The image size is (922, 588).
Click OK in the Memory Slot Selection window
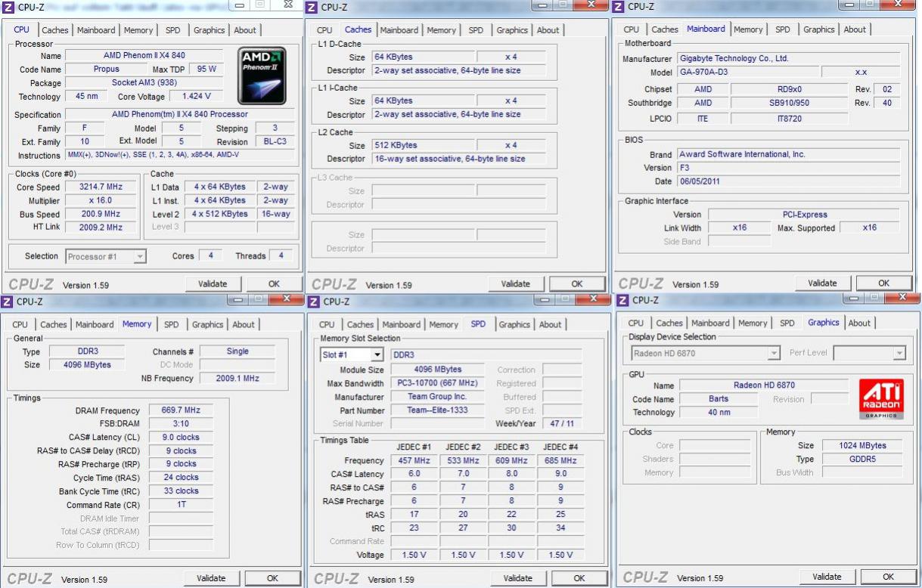pos(579,578)
